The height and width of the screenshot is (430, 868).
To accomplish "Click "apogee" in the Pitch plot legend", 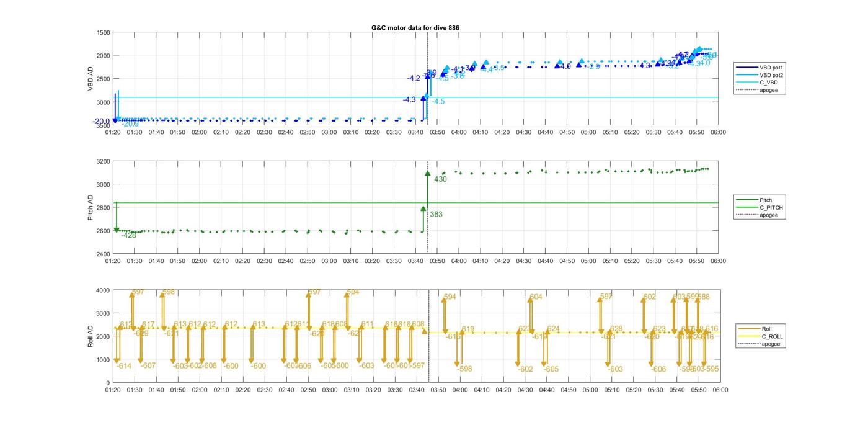I will point(768,215).
